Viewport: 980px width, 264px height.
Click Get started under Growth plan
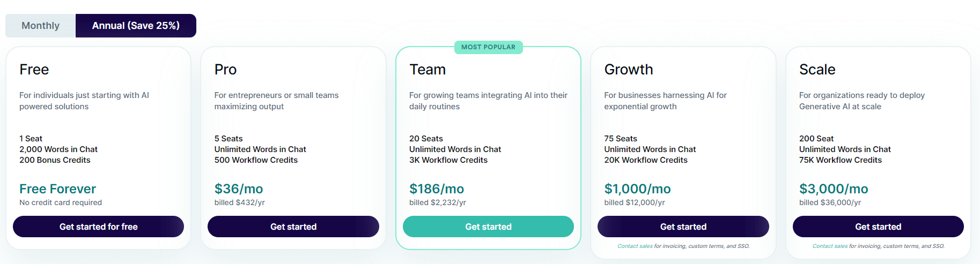683,227
